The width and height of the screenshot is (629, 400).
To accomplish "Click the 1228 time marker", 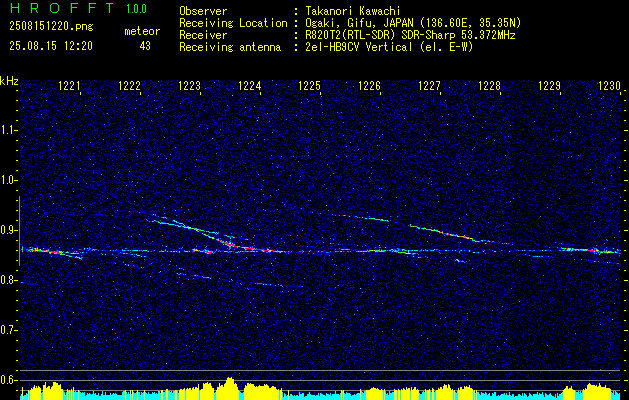I will pyautogui.click(x=489, y=85).
